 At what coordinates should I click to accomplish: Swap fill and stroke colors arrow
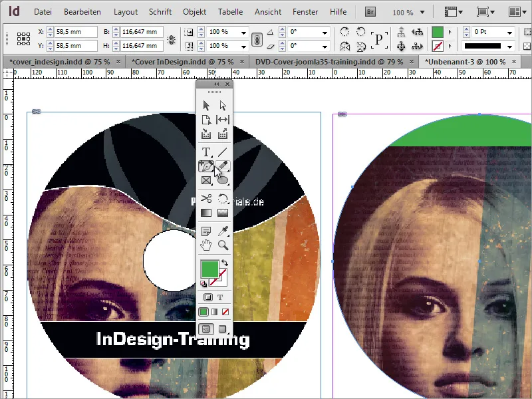pos(225,263)
